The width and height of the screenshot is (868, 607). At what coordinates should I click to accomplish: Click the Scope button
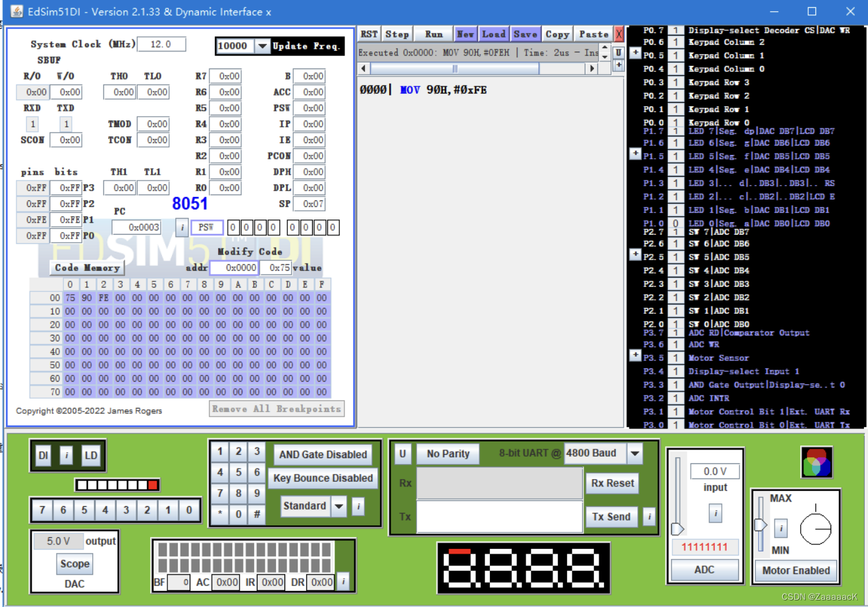pos(74,564)
